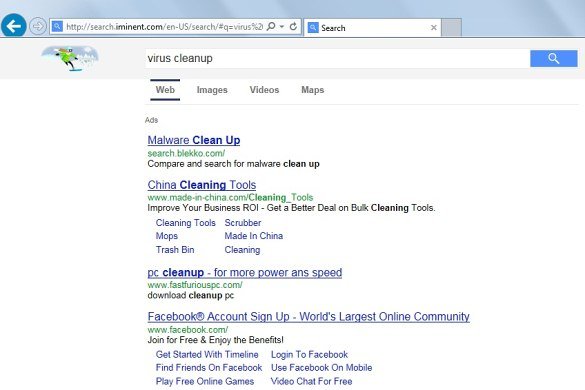Screen dimensions: 585x390
Task: Switch to the Maps results tab
Action: click(x=313, y=90)
